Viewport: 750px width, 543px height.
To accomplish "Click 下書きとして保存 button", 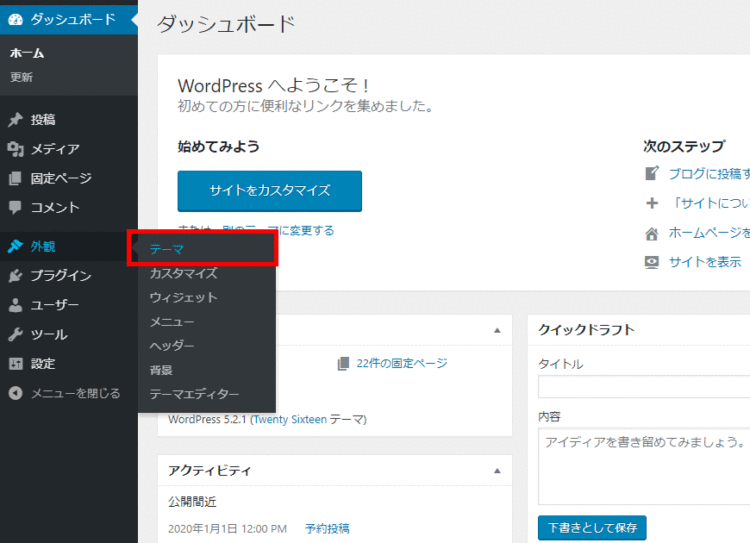I will click(x=592, y=527).
